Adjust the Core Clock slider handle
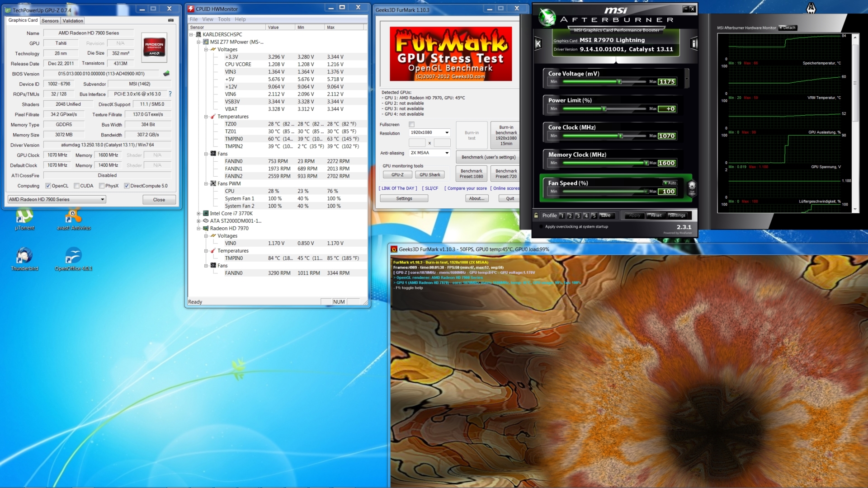This screenshot has height=488, width=868. pyautogui.click(x=621, y=136)
